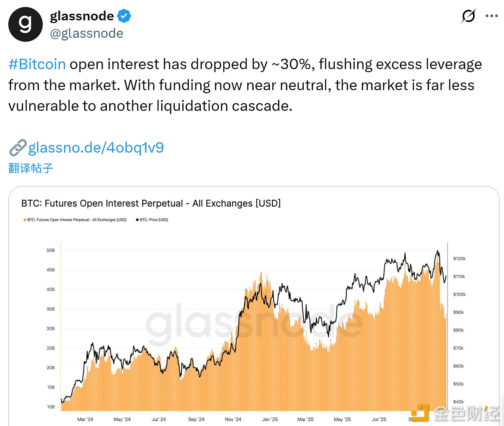Open the glassnode display name

tap(82, 16)
